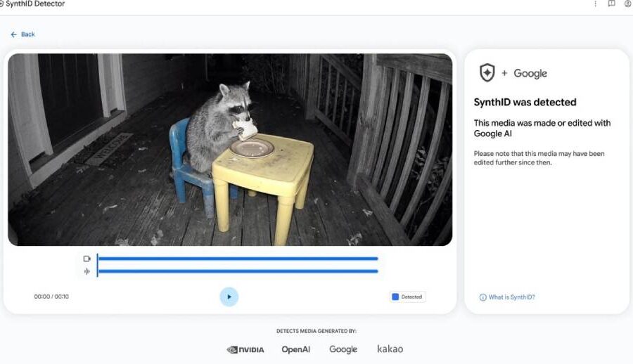Go back using the Back arrow link
The image size is (633, 364).
(23, 34)
